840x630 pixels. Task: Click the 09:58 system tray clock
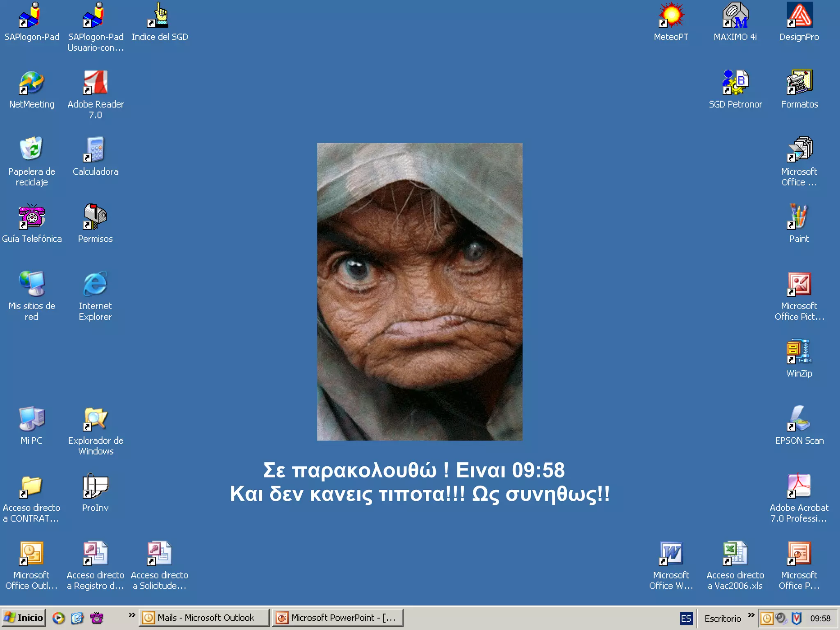point(820,618)
